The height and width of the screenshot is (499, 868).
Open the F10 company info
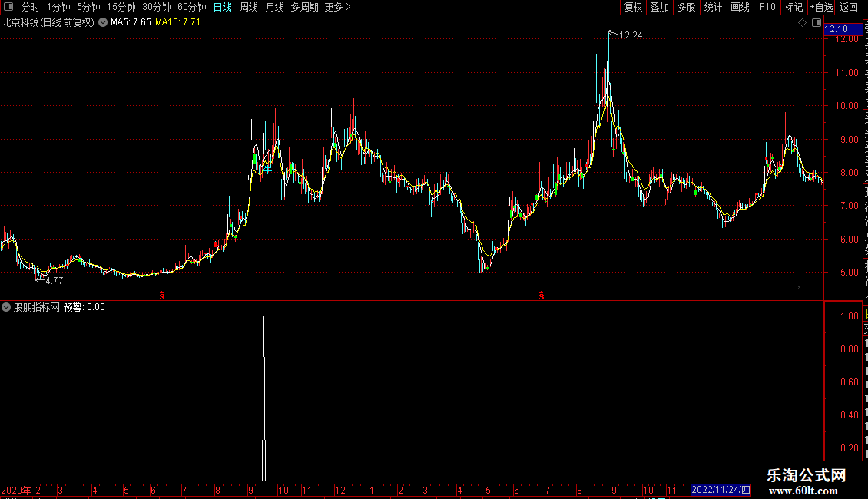coord(767,7)
